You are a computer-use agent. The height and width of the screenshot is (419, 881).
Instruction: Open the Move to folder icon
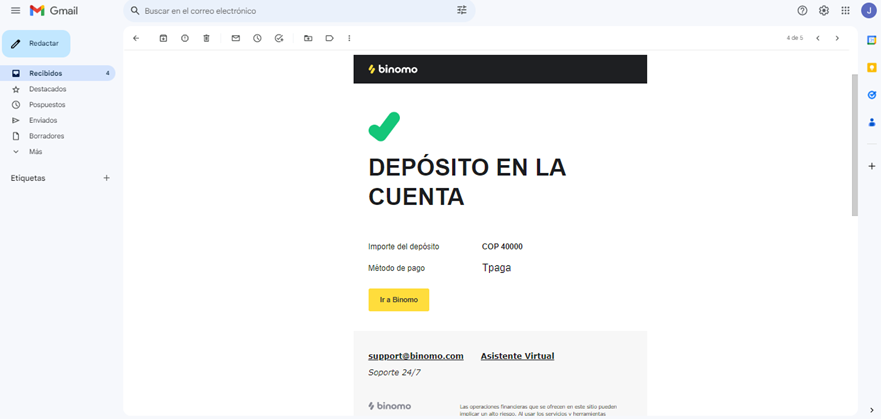[308, 38]
